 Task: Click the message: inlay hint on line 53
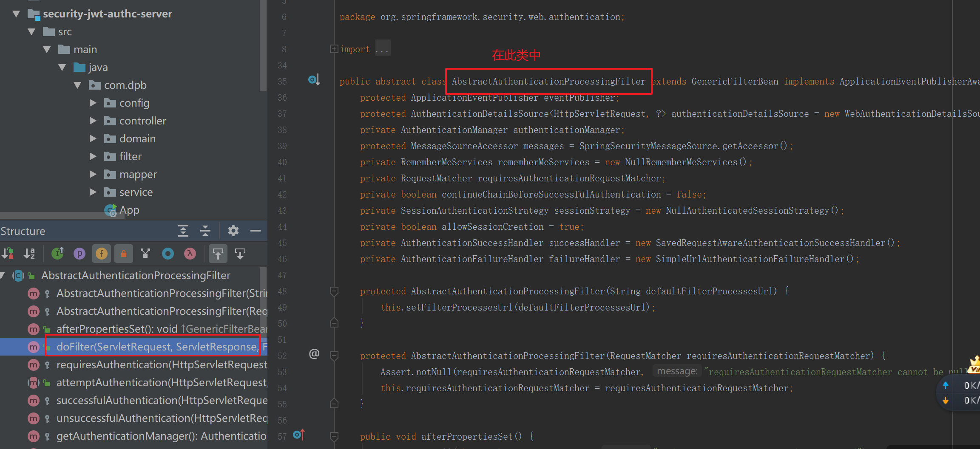point(677,371)
